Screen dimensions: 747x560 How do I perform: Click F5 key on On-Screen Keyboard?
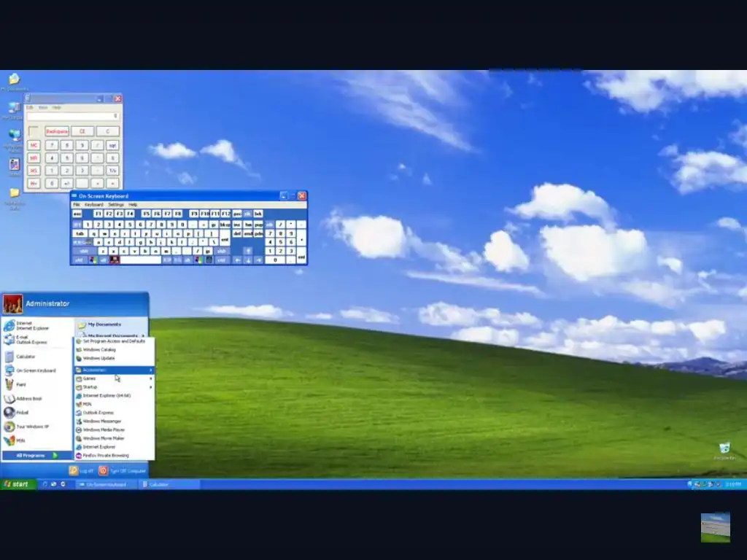click(146, 214)
